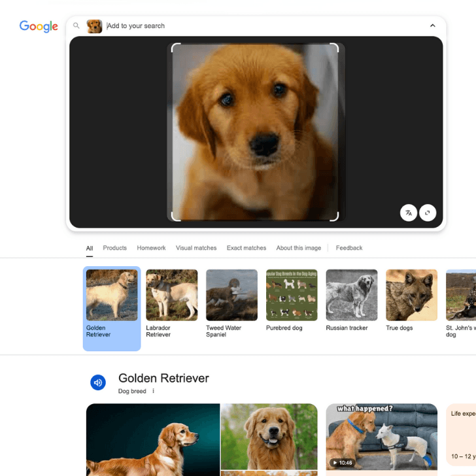This screenshot has height=476, width=476.
Task: Select the True dogs card
Action: click(411, 301)
